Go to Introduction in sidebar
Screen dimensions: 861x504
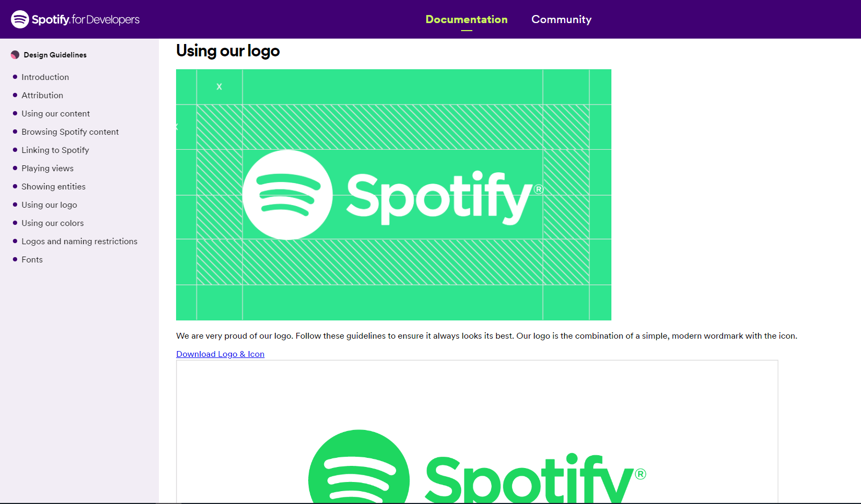coord(45,77)
